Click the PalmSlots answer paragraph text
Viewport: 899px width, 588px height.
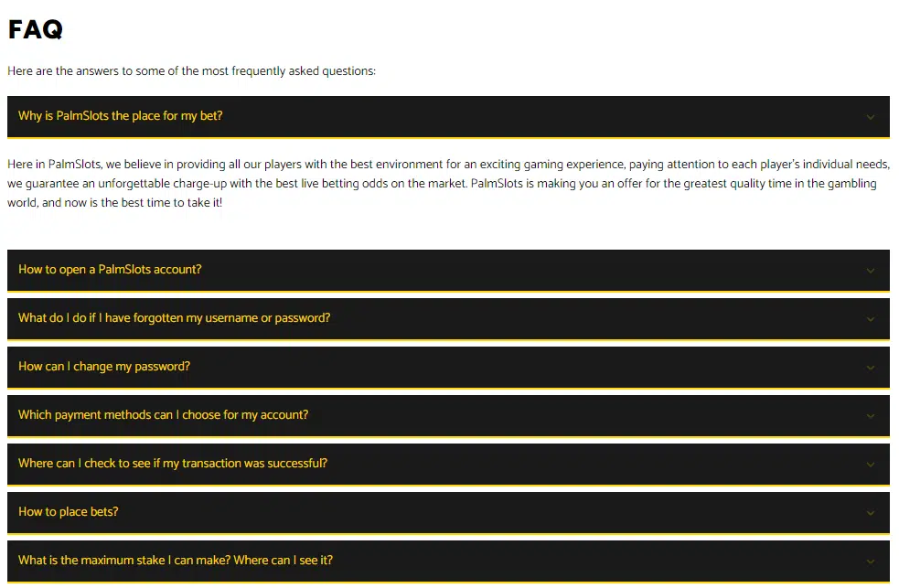(448, 184)
